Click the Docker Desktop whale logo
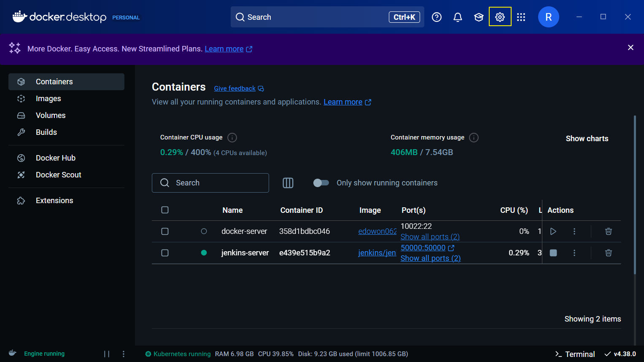This screenshot has width=644, height=362. [x=59, y=17]
